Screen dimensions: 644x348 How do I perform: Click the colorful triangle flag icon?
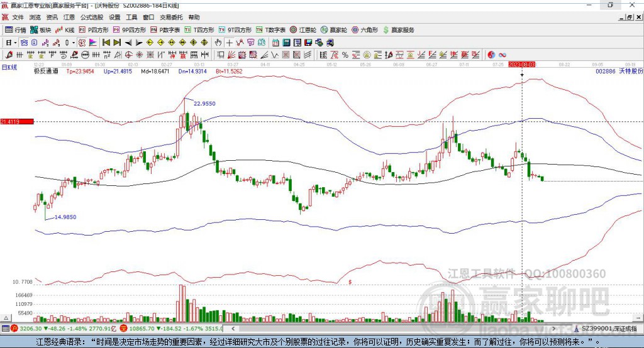tap(93, 43)
